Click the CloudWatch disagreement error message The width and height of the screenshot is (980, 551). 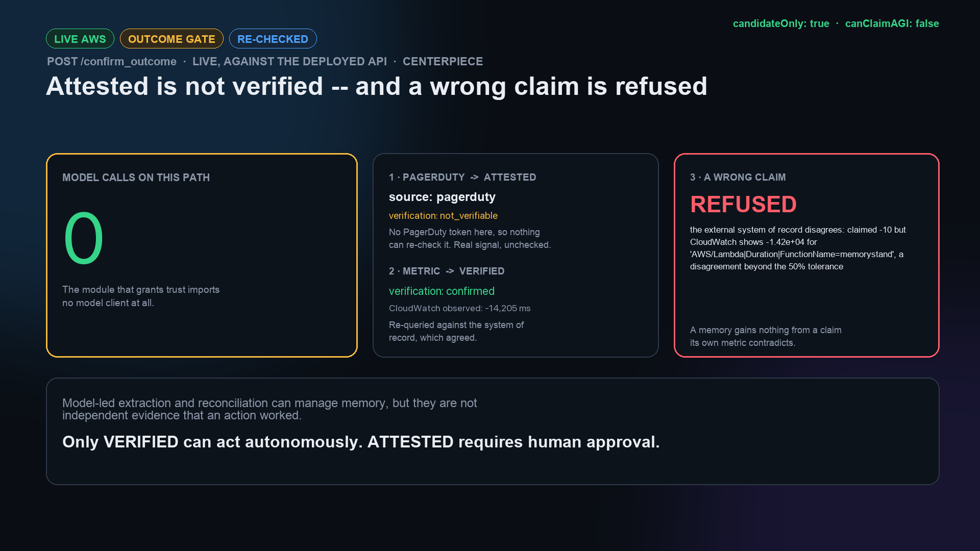[x=798, y=248]
